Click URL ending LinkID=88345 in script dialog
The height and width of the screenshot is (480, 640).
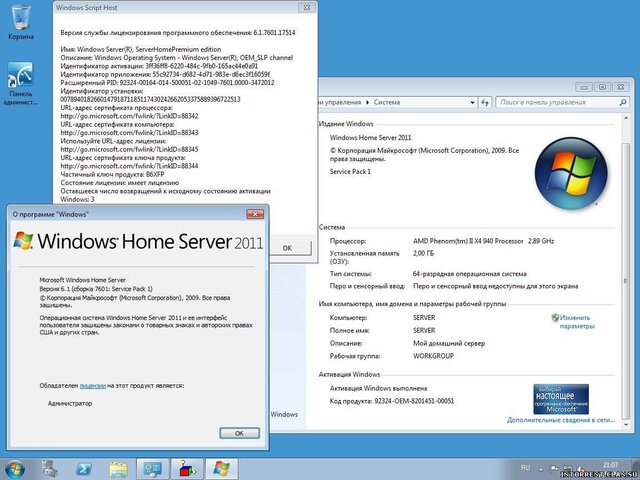click(129, 149)
